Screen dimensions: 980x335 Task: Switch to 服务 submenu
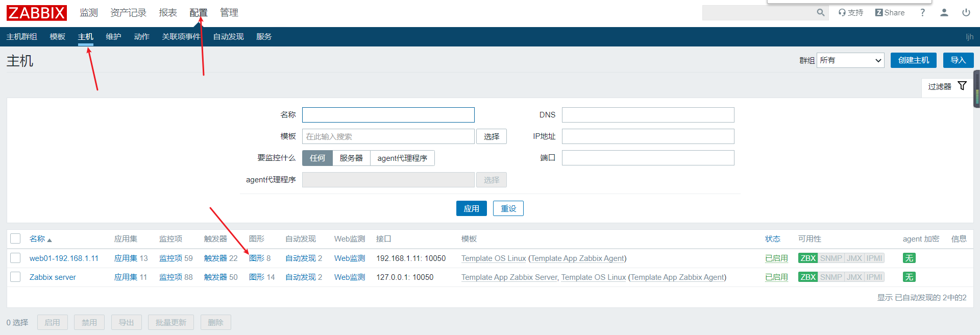pyautogui.click(x=264, y=37)
